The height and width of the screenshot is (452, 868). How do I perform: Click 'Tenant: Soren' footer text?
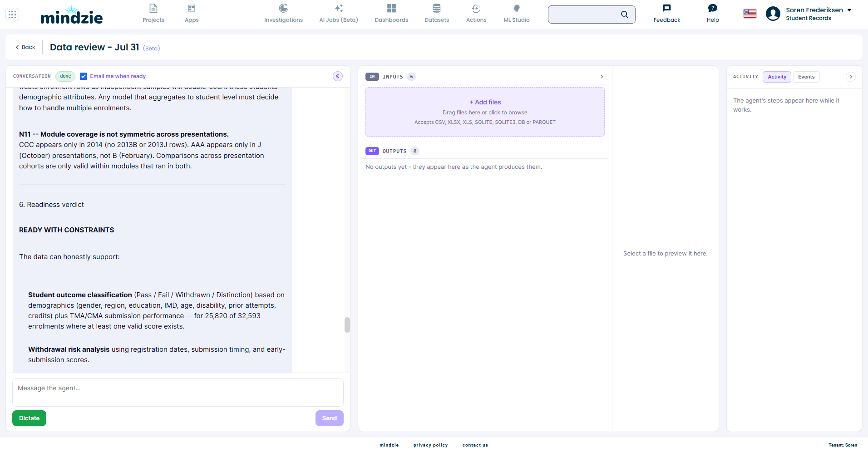coord(843,445)
